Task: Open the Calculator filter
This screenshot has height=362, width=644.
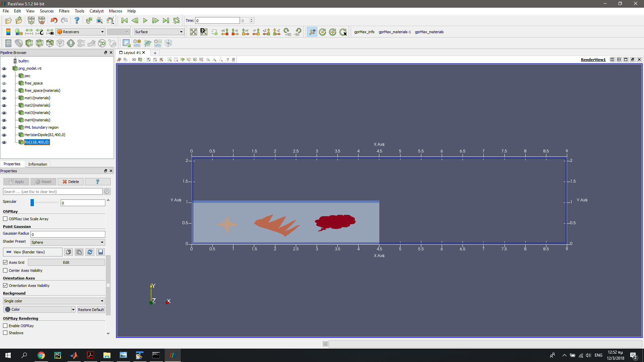Action: pyautogui.click(x=8, y=43)
